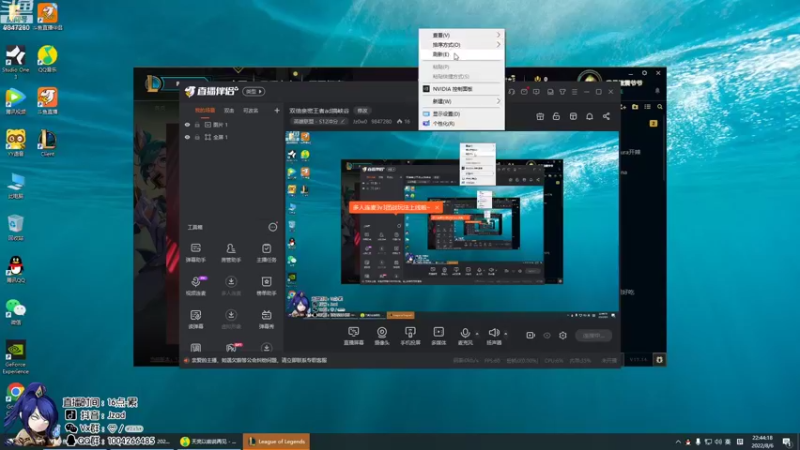Expand the 排序方式(O) submenu
This screenshot has width=800, height=450.
(x=462, y=44)
